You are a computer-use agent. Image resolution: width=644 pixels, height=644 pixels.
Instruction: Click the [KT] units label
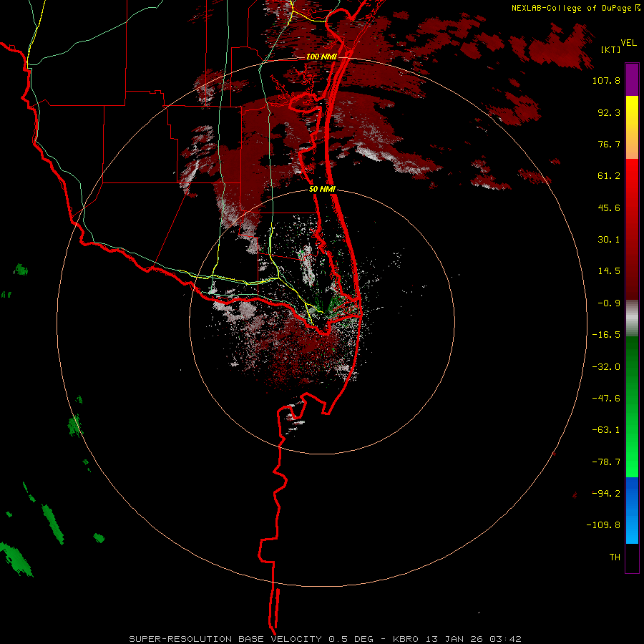tap(611, 49)
